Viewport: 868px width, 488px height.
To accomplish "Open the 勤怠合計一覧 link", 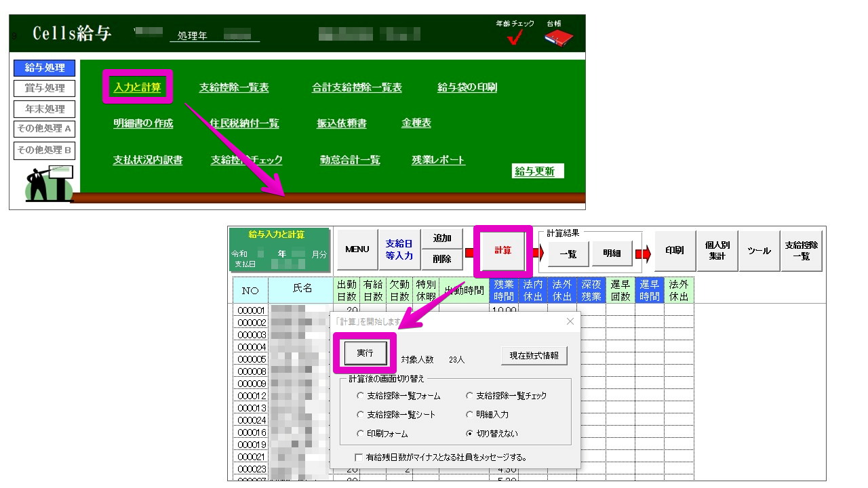I will coord(350,160).
